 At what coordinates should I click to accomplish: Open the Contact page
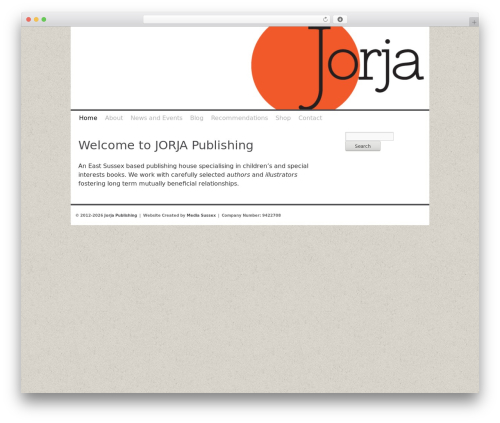point(310,118)
